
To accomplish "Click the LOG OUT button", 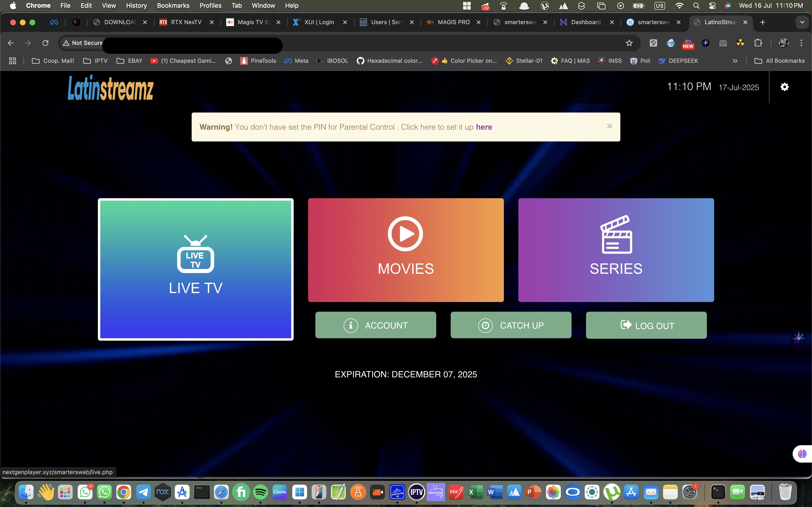I will (x=646, y=325).
